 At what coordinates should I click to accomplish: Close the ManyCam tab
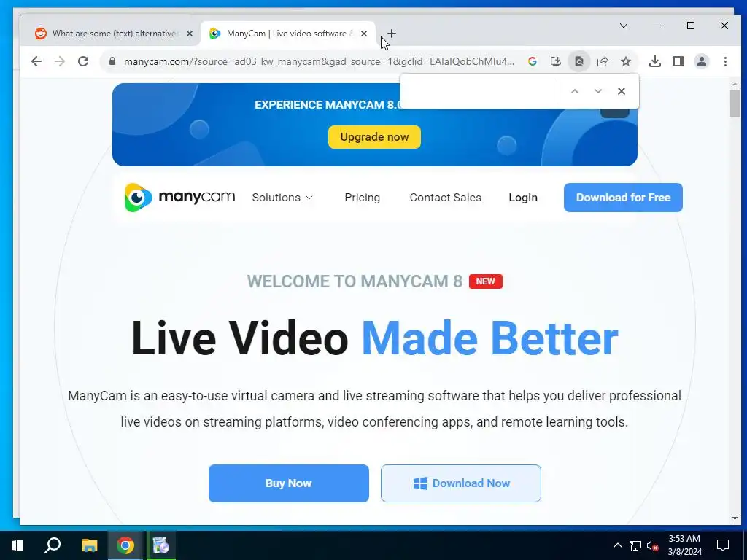(x=364, y=34)
